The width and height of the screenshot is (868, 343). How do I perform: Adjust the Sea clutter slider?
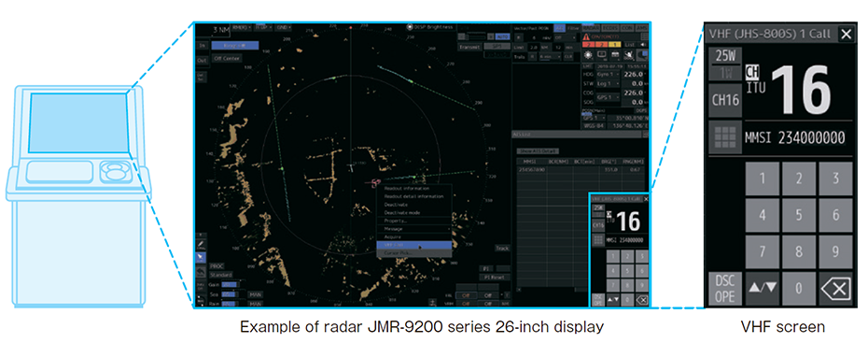coord(231,294)
